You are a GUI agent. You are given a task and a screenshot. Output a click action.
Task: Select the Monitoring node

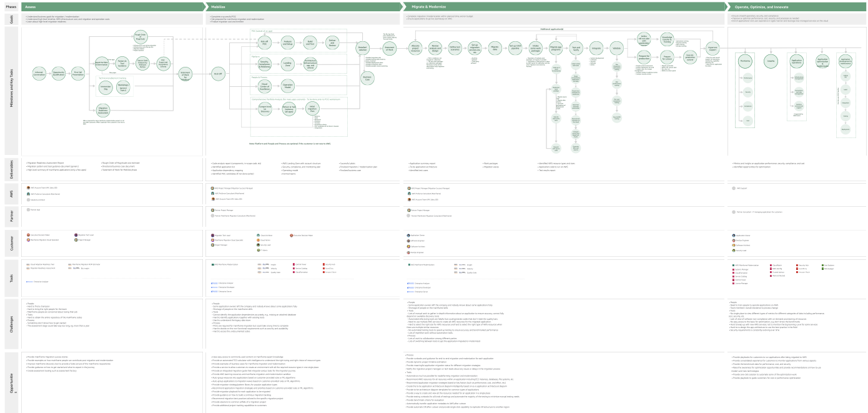click(x=745, y=61)
